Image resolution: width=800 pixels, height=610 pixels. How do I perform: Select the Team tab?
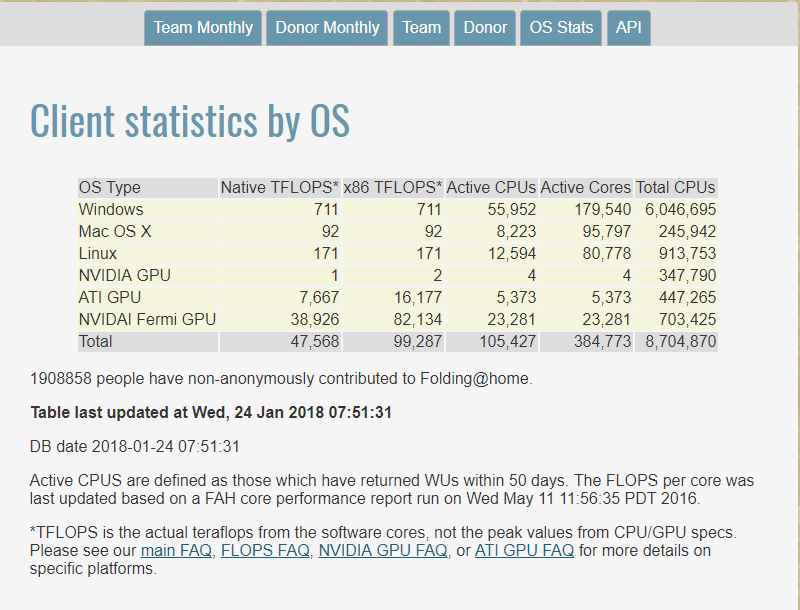[421, 28]
